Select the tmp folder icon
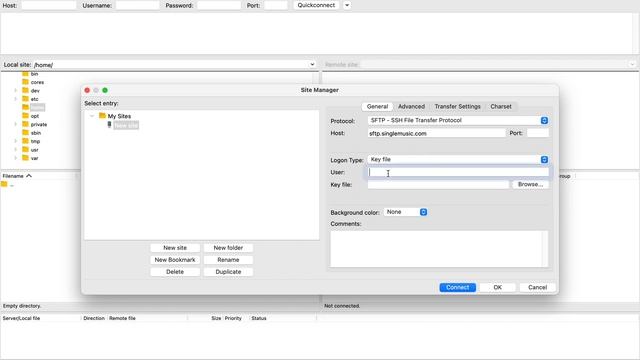640x360 pixels. point(25,141)
